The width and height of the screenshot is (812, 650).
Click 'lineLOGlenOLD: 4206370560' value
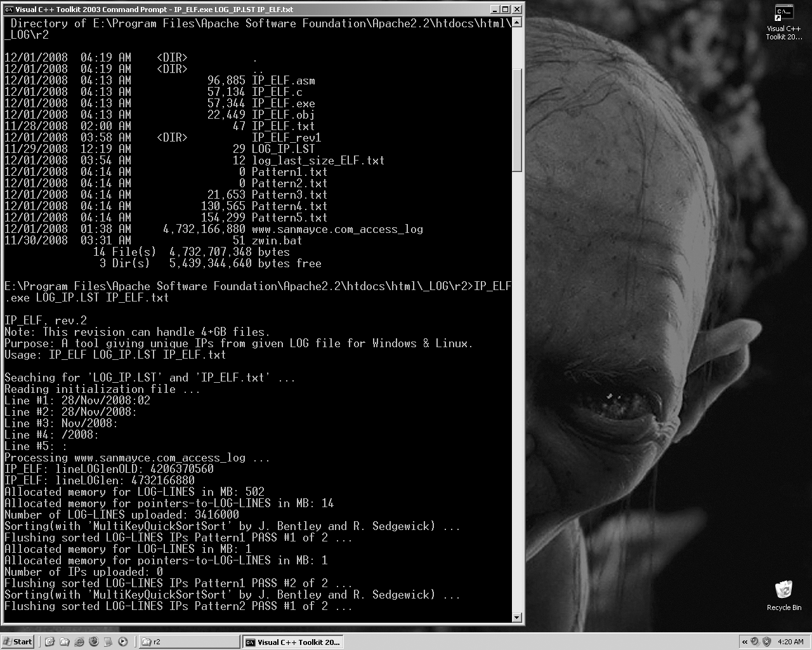134,469
